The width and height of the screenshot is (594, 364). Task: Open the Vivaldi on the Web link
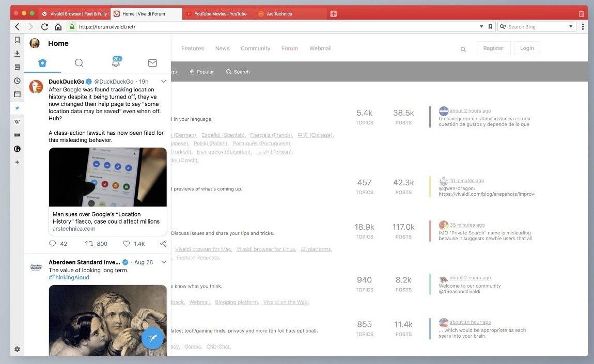pos(286,302)
